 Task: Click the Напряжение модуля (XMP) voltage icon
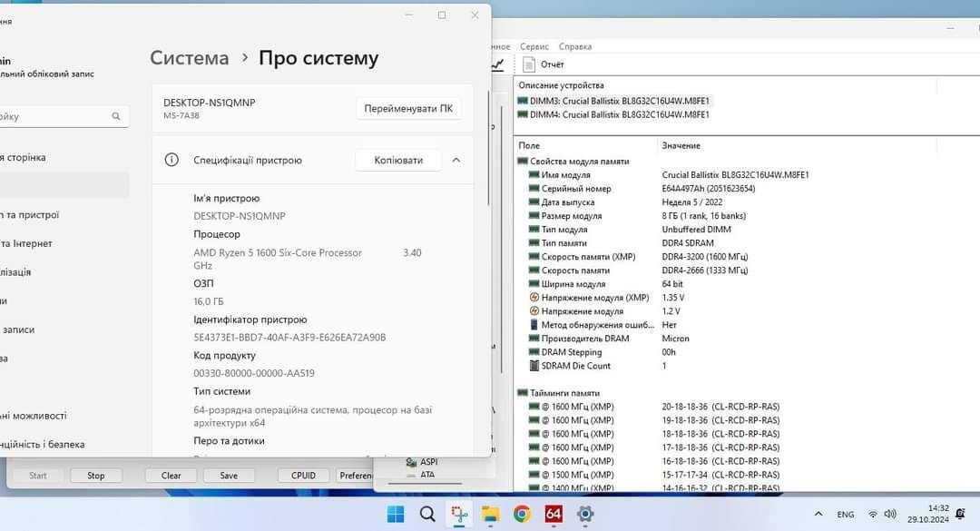[x=534, y=298]
